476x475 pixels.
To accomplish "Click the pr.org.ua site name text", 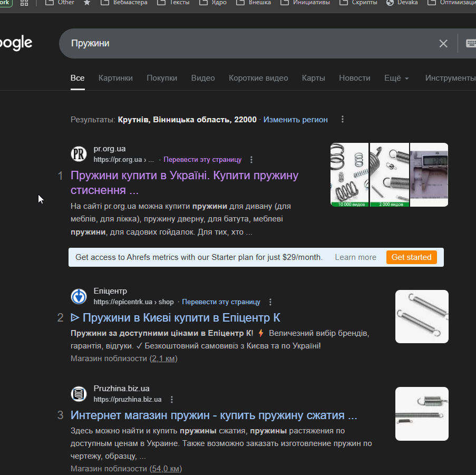I will [x=110, y=149].
